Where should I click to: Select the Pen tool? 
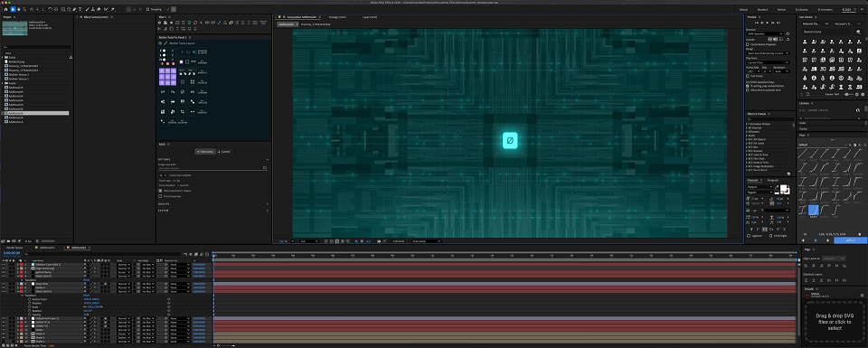[73, 9]
